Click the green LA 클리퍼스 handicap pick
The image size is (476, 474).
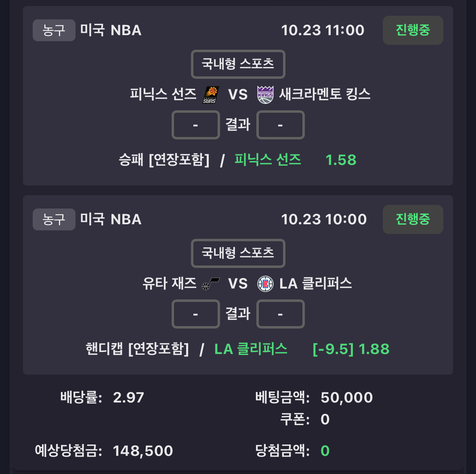click(251, 349)
